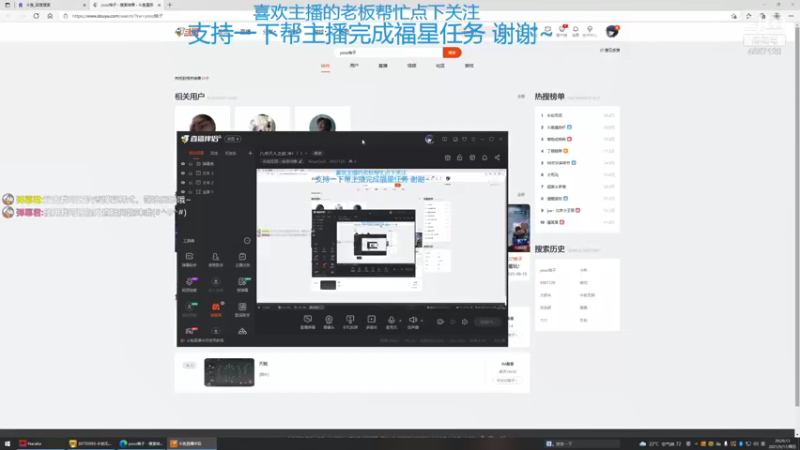Open third related user avatar
800x450 pixels.
pos(322,123)
